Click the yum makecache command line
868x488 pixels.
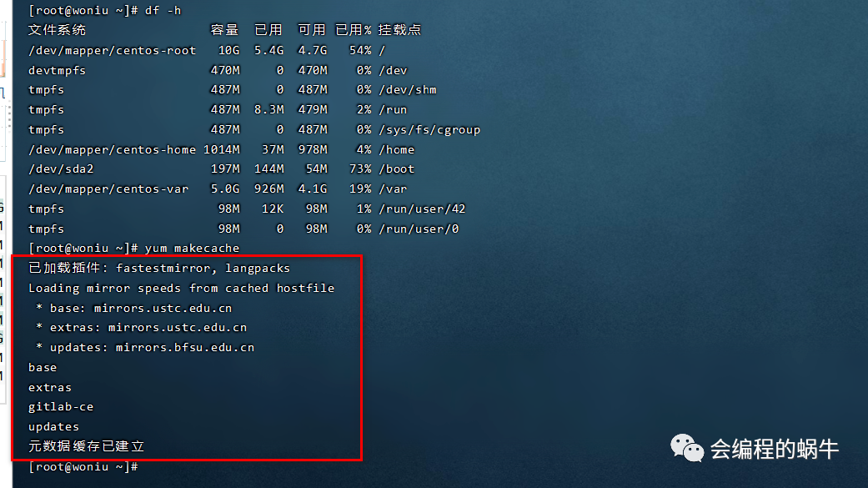(x=134, y=248)
